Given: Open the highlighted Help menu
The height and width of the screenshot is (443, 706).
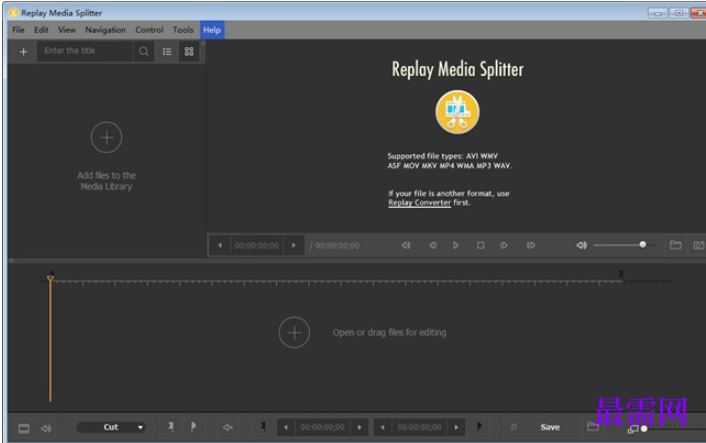Looking at the screenshot, I should tap(212, 30).
